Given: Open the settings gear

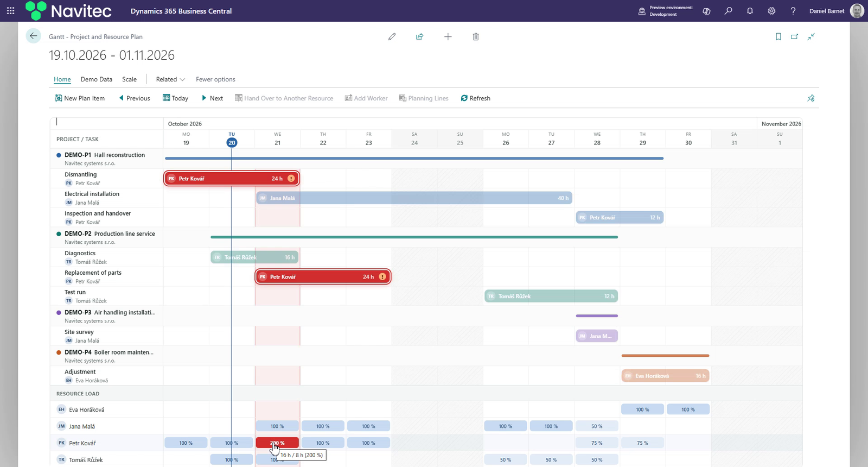Looking at the screenshot, I should (771, 11).
